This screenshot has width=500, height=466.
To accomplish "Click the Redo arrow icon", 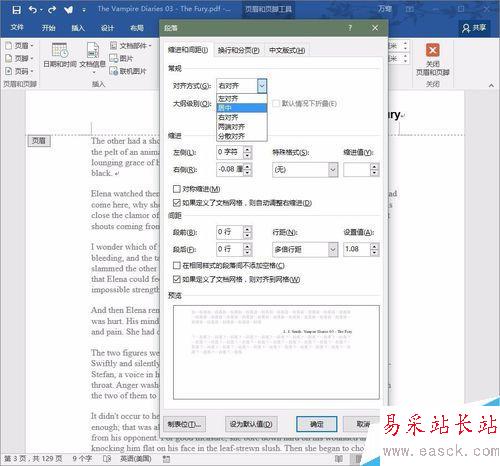I will tap(52, 10).
